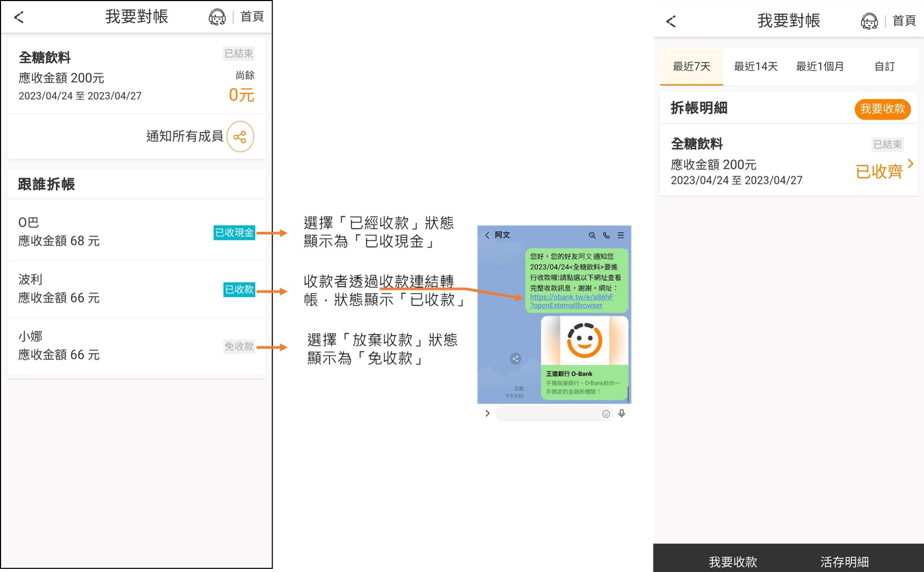Tap search icon in the chat header
The height and width of the screenshot is (572, 924).
[x=592, y=235]
